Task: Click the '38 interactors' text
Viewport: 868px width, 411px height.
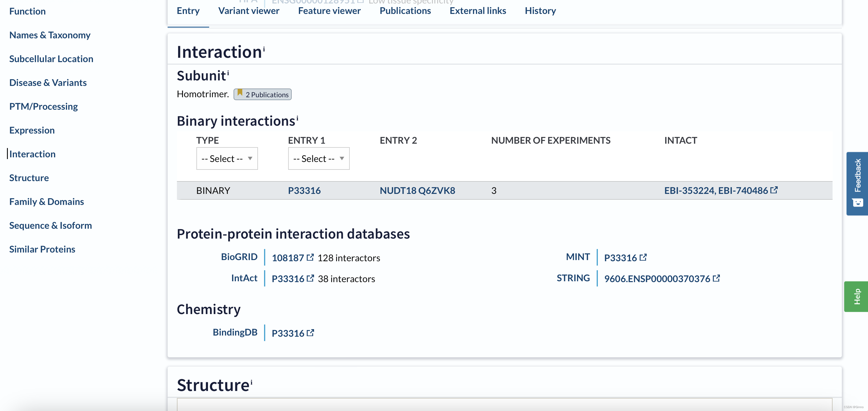Action: coord(346,279)
